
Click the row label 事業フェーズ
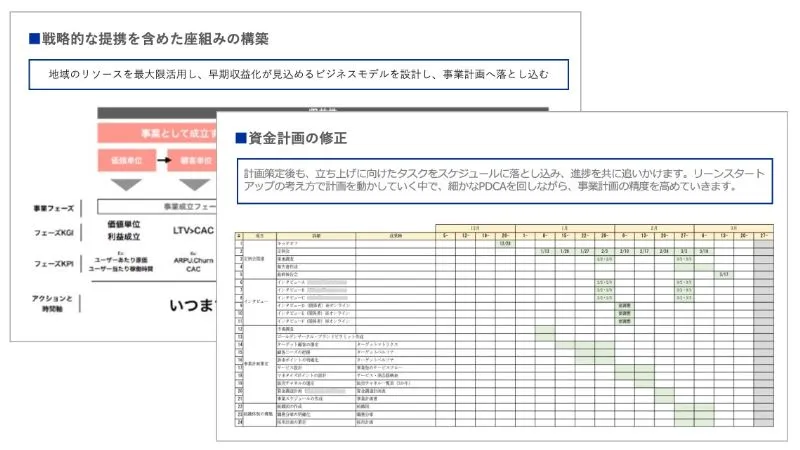pos(54,208)
